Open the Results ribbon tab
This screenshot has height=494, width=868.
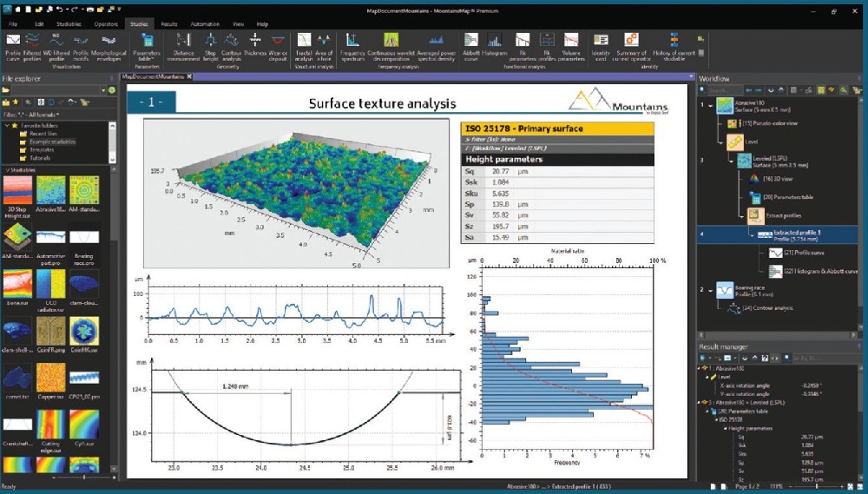(169, 23)
